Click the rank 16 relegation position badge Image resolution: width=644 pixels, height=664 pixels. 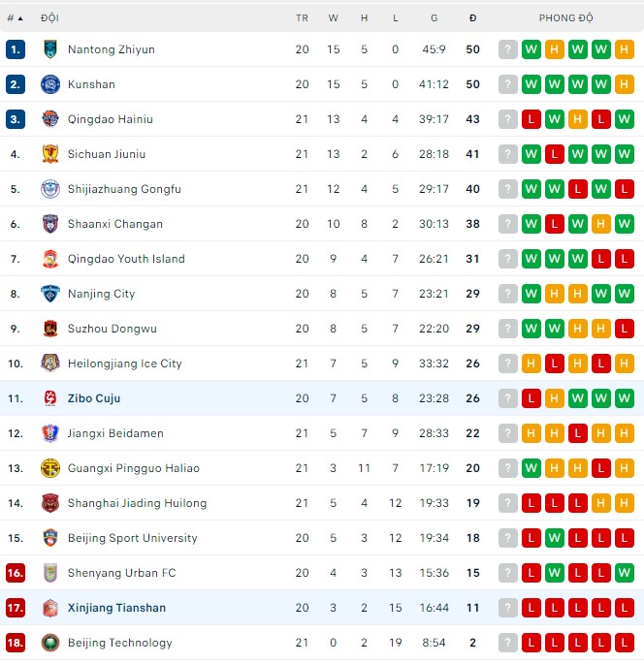click(15, 573)
